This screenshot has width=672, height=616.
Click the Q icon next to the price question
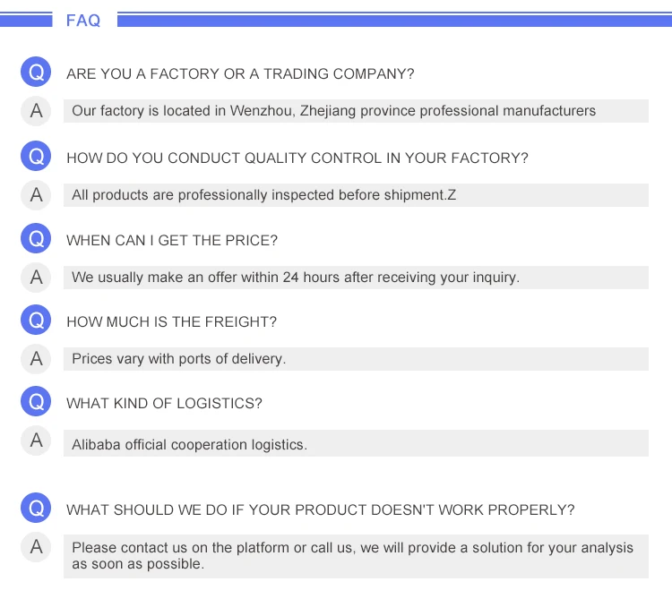tap(36, 240)
